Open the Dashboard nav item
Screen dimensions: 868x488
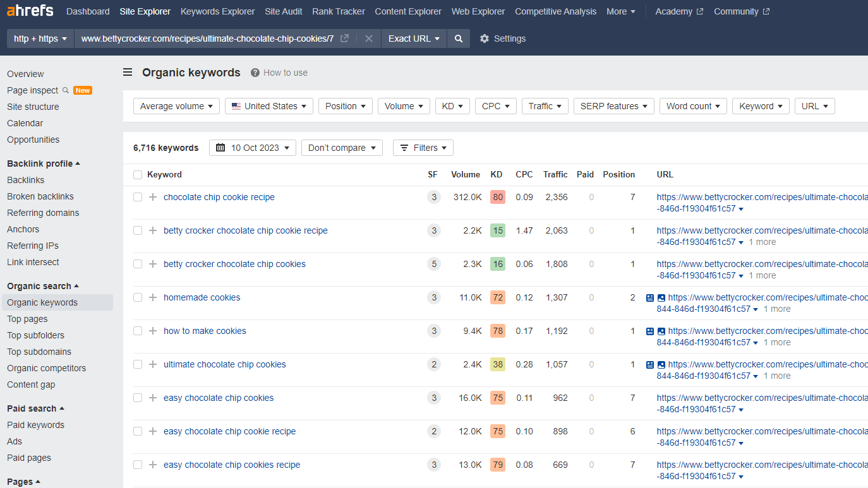(x=88, y=11)
